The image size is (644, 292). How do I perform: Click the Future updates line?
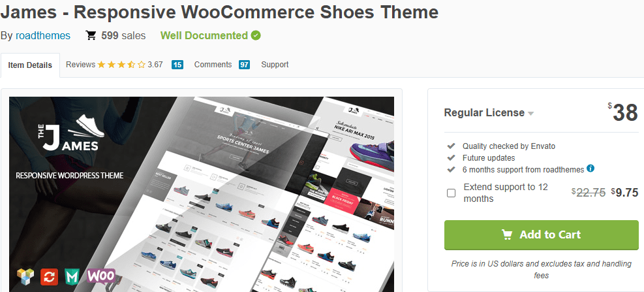click(x=489, y=158)
